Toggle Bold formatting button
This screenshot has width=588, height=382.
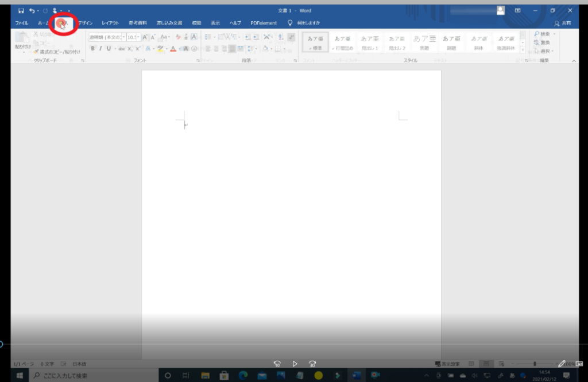coord(92,49)
